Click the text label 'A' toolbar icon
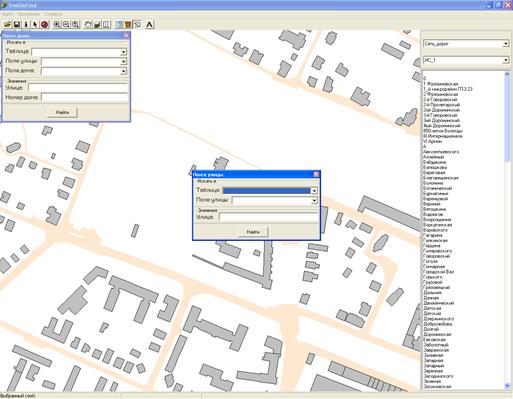This screenshot has width=513, height=399. coord(149,24)
